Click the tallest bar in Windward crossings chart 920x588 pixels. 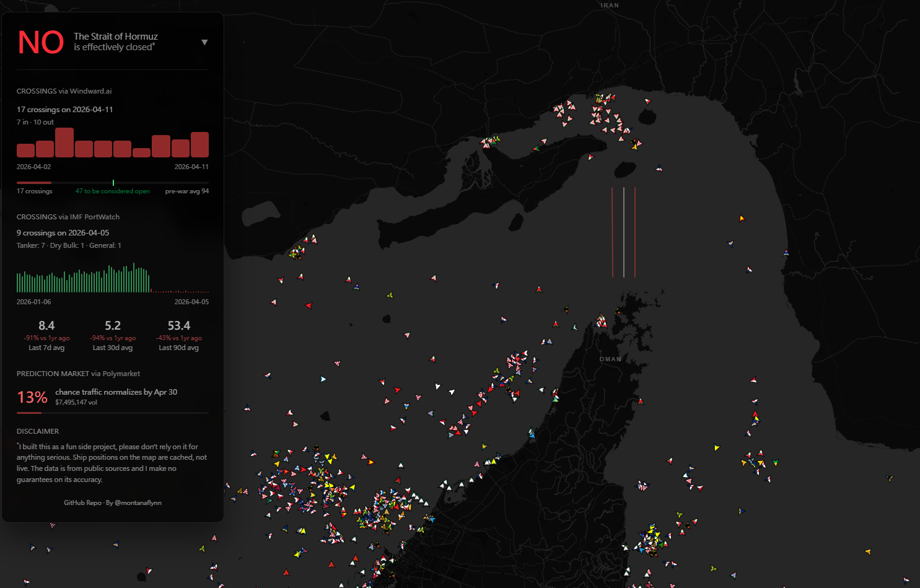(x=64, y=143)
